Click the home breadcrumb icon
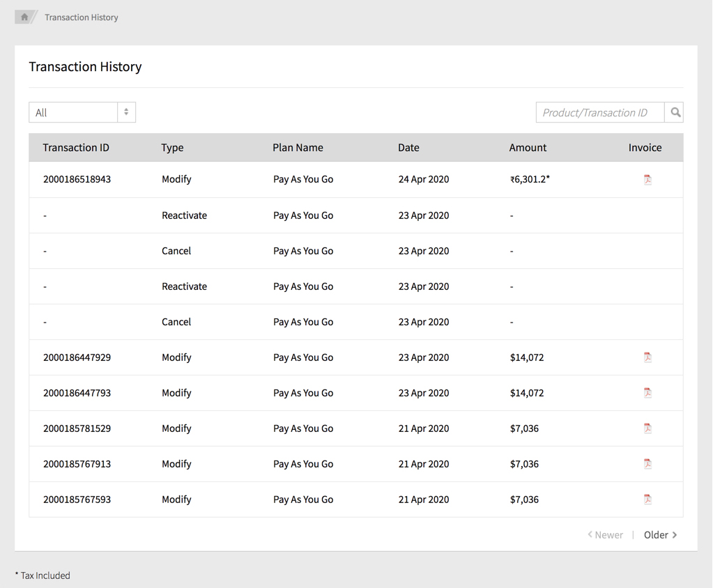 (x=25, y=17)
